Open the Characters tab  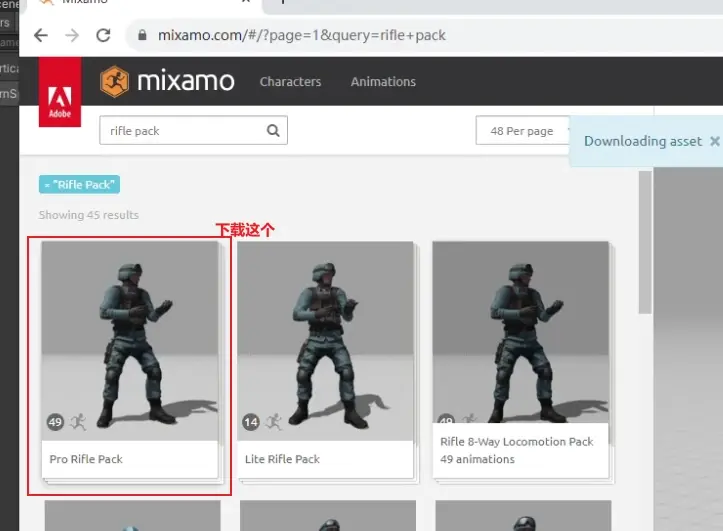click(290, 82)
